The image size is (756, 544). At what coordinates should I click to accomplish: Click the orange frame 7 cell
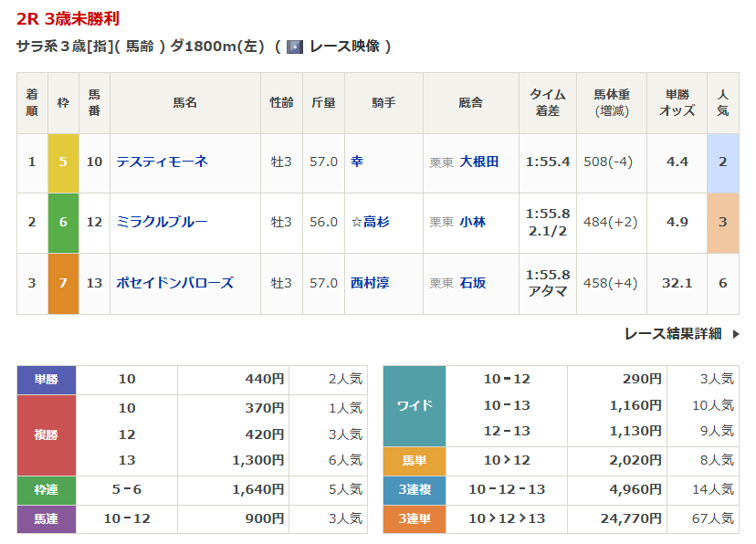[x=63, y=284]
